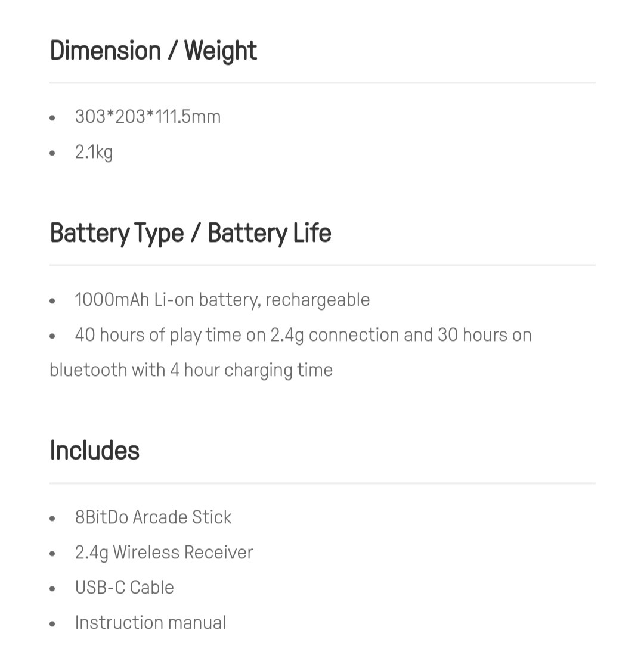Click the Battery Type / Battery Life heading
This screenshot has width=644, height=658.
point(191,233)
